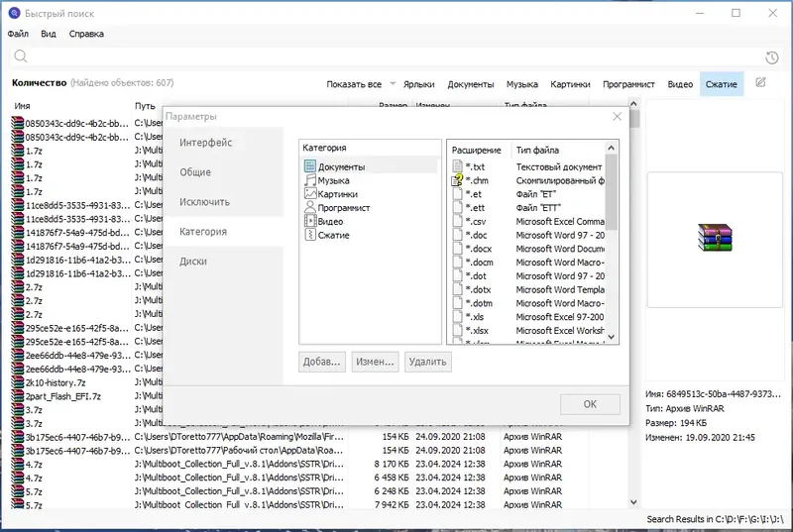
Task: Sort by Путь column header
Action: (145, 106)
